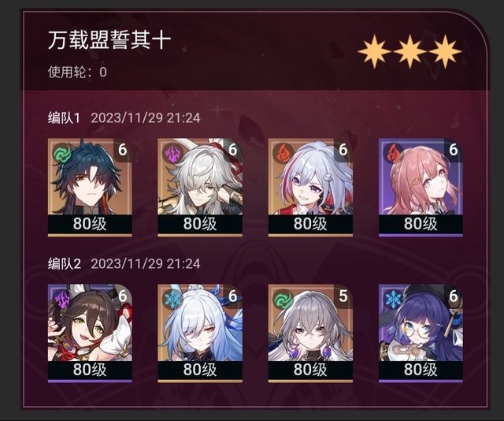Viewport: 504px width, 421px height.
Task: Click Wind element icon on Dan Heng portrait
Action: click(x=62, y=153)
